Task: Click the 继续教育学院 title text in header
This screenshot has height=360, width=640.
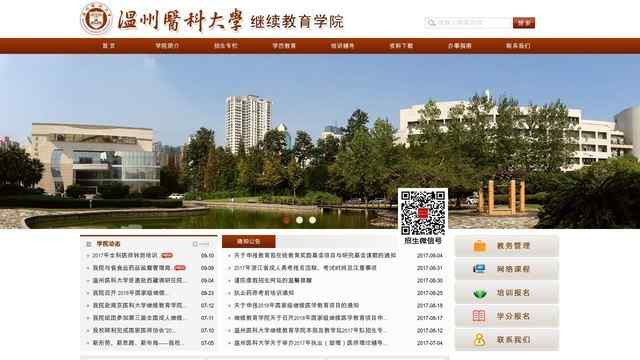Action: (297, 22)
